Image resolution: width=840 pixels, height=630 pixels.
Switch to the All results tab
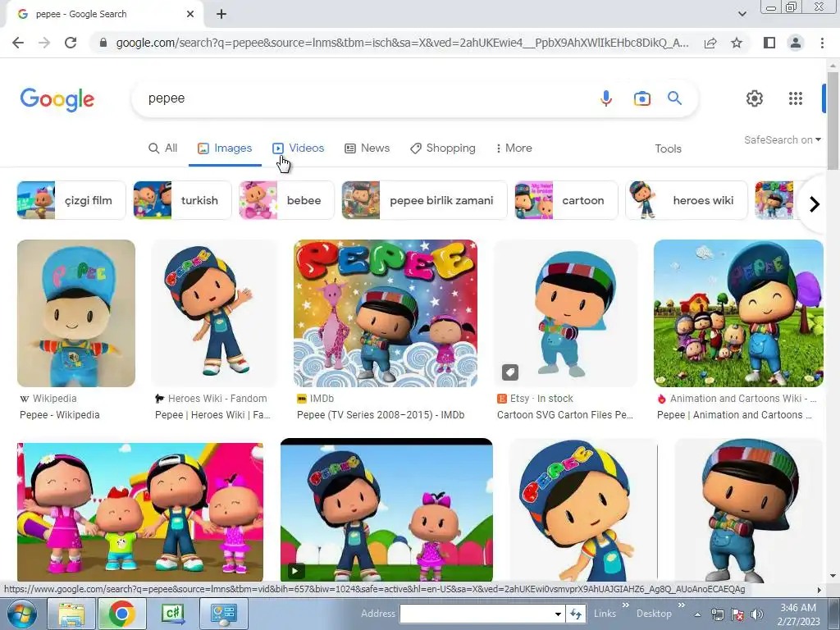(x=163, y=148)
